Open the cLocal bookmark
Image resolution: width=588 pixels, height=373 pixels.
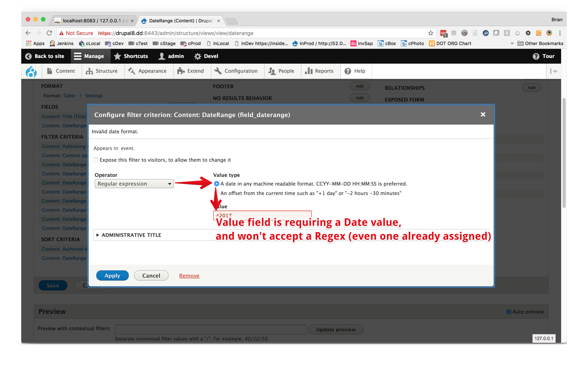point(89,44)
